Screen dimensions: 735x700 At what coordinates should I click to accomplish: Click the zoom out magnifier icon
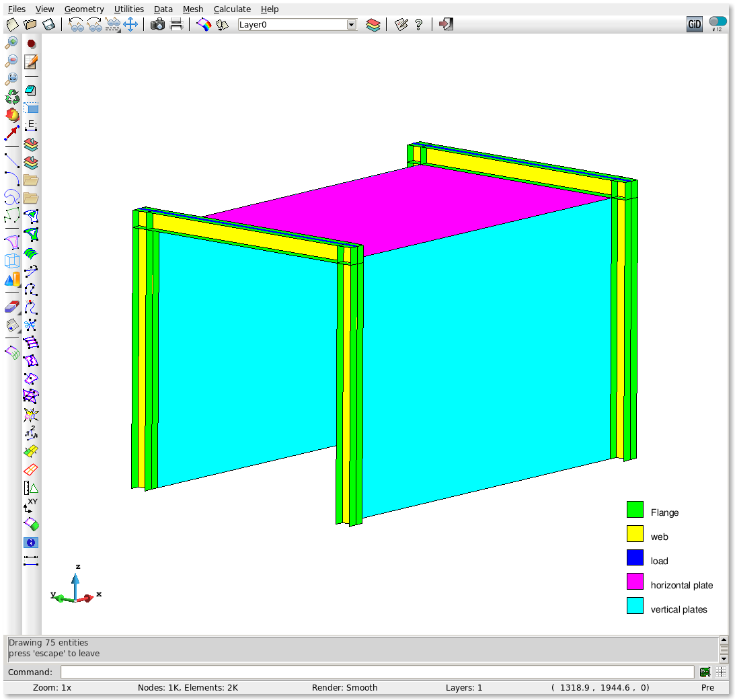pyautogui.click(x=11, y=61)
